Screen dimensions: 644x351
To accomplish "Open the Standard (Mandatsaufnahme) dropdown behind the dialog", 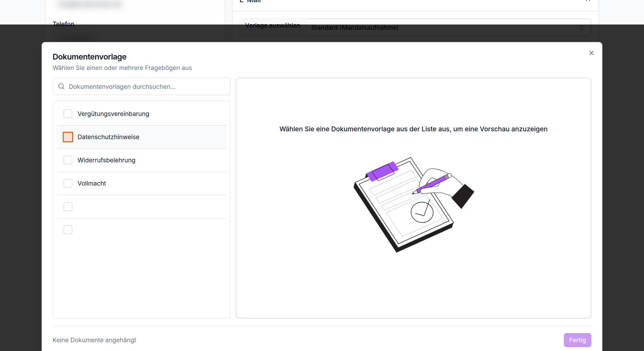I will pos(448,28).
